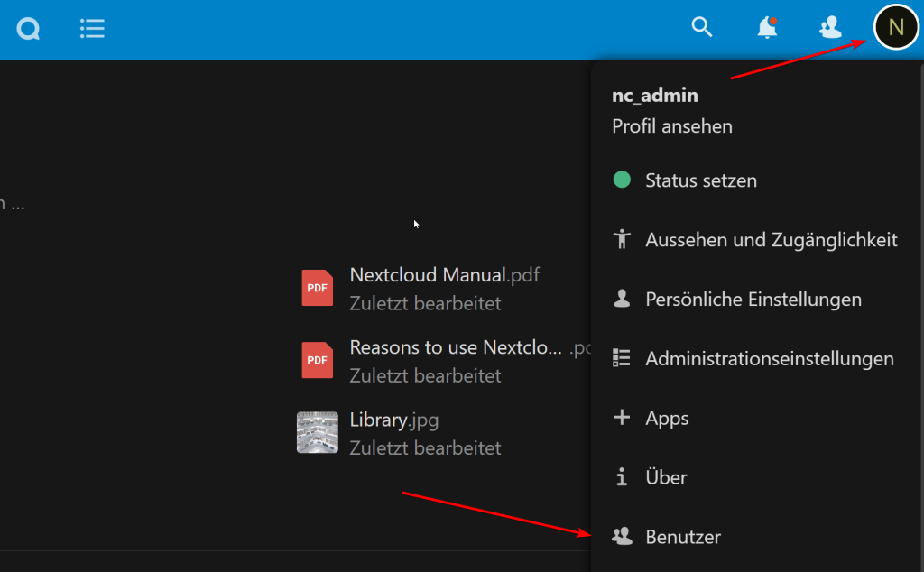Open Benutzer menu entry
This screenshot has height=572, width=924.
[x=683, y=537]
